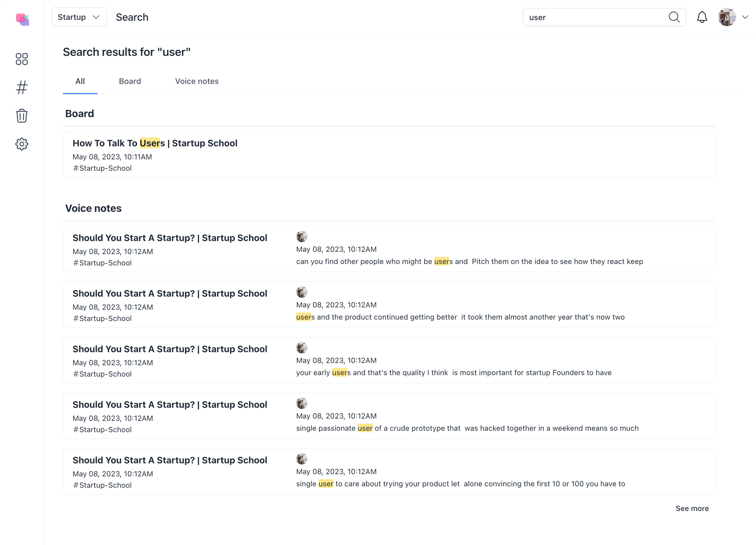Screen dimensions: 756x545
Task: Click the Board section heading
Action: (x=80, y=113)
